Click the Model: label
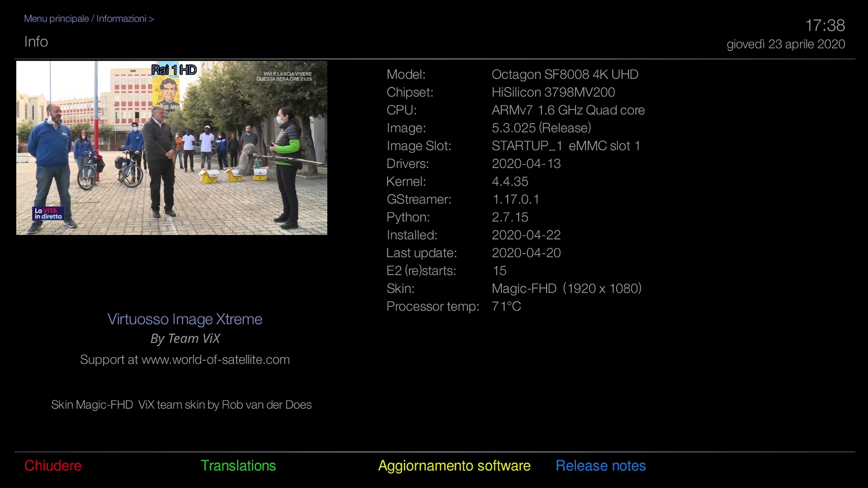 (x=406, y=74)
